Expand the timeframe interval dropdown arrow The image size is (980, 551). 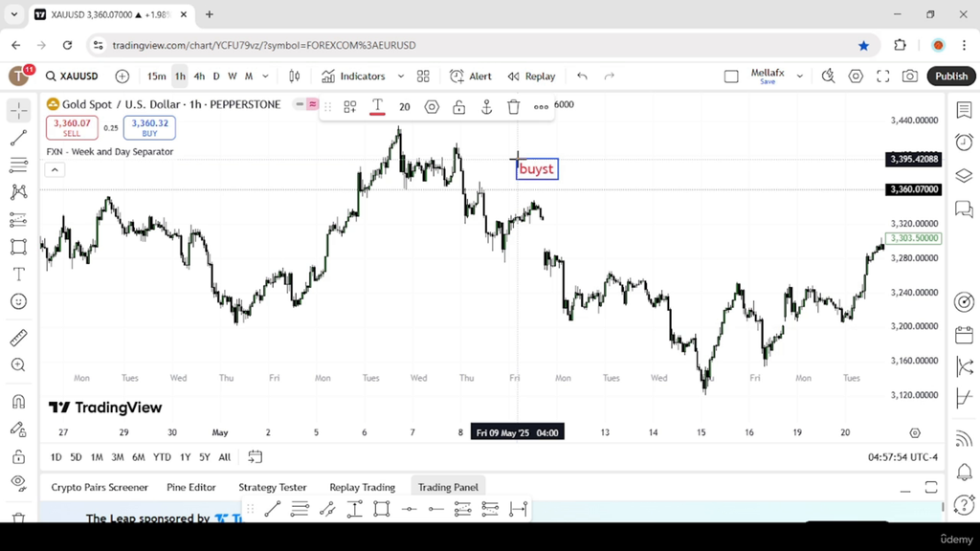[x=266, y=77]
